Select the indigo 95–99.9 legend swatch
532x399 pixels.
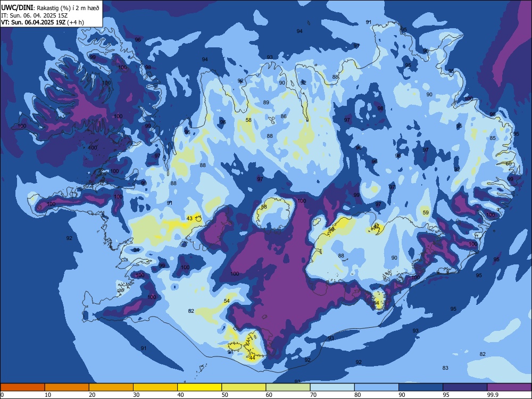465,387
